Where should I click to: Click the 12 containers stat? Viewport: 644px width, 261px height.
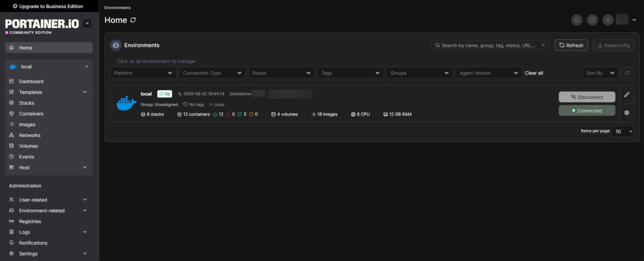tap(194, 114)
